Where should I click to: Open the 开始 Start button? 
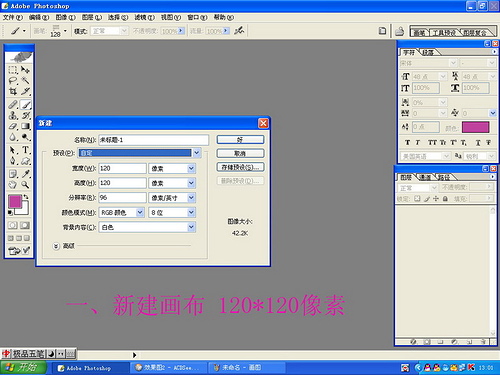point(23,367)
